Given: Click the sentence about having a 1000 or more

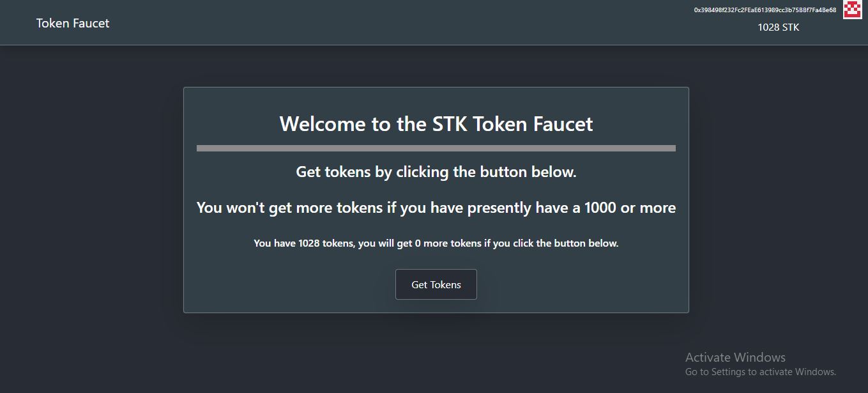Looking at the screenshot, I should (x=436, y=208).
